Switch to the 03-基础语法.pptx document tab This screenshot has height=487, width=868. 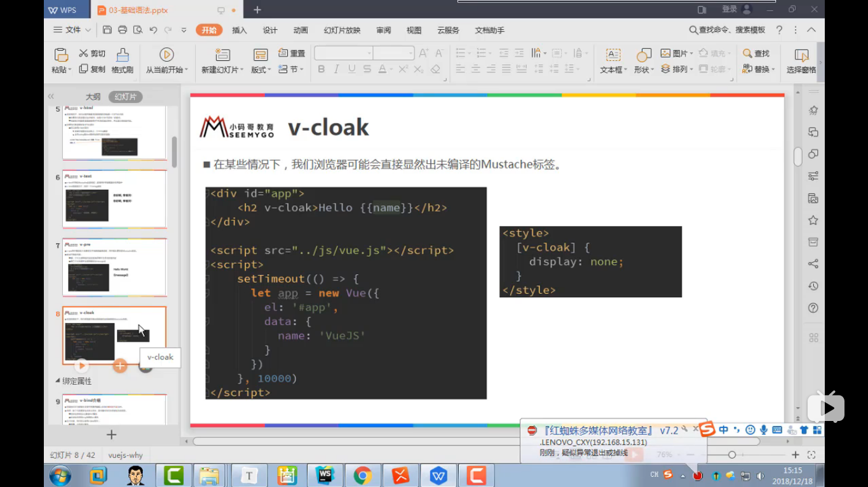pyautogui.click(x=166, y=10)
